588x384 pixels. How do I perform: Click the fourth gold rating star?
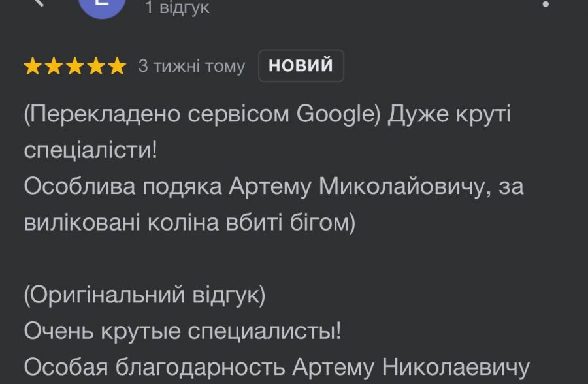(95, 66)
